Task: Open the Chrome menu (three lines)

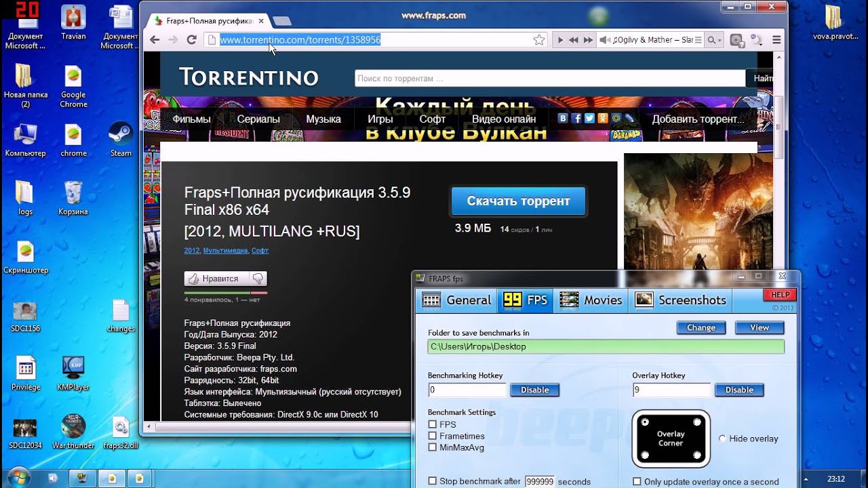Action: (776, 40)
